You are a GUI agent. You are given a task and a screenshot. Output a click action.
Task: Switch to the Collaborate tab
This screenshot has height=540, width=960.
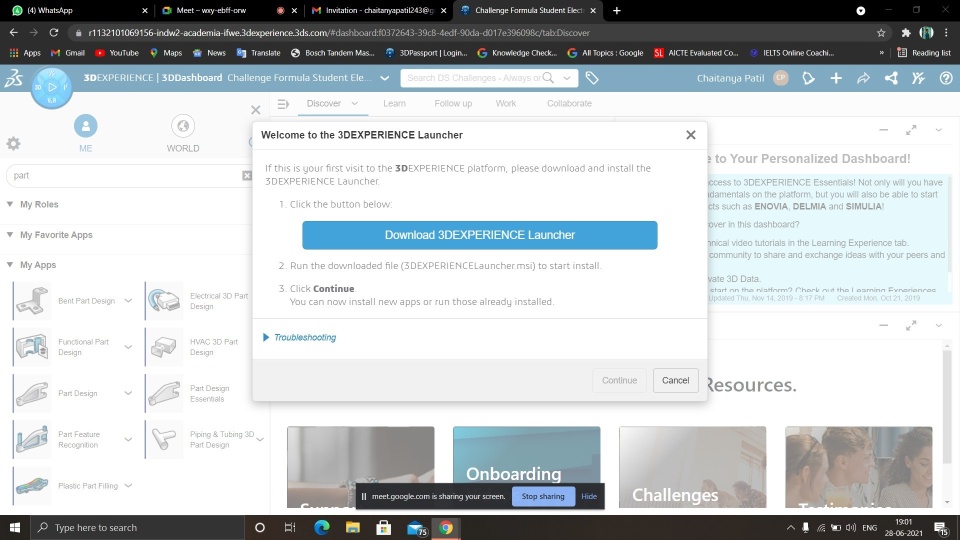click(x=569, y=103)
